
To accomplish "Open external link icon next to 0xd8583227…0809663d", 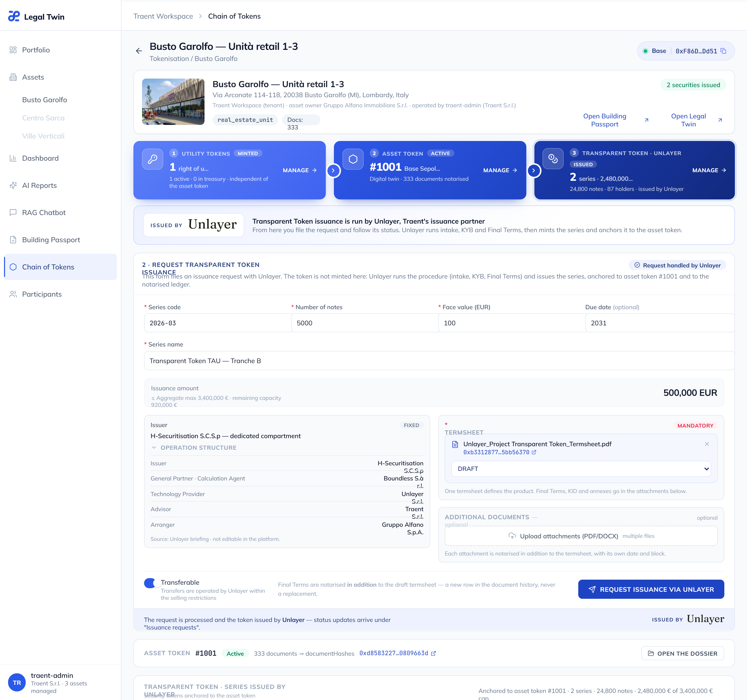I will click(x=433, y=653).
